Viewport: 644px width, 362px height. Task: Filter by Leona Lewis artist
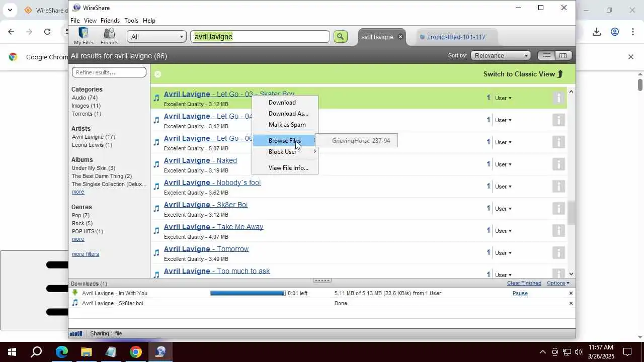click(92, 145)
